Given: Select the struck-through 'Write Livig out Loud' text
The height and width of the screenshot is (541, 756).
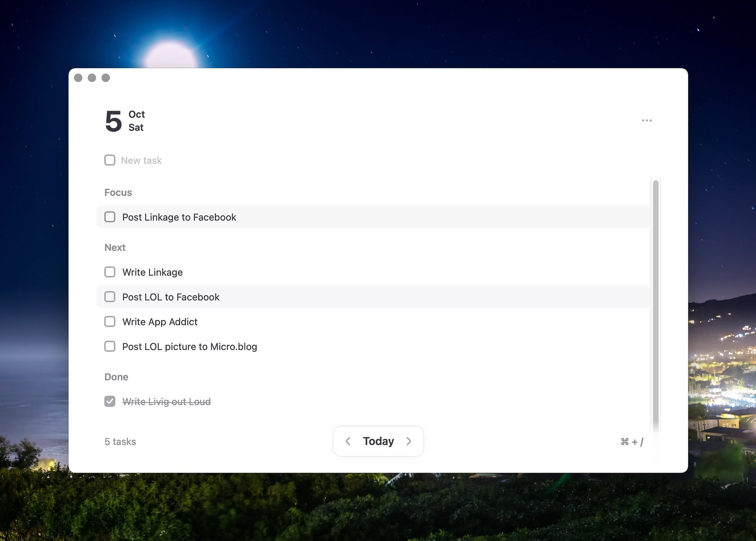Looking at the screenshot, I should click(166, 402).
